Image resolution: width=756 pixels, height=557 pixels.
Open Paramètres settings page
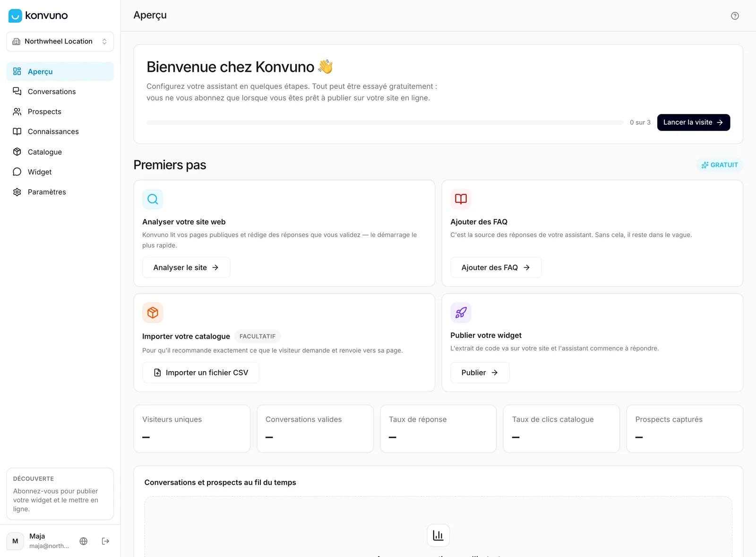pyautogui.click(x=60, y=192)
